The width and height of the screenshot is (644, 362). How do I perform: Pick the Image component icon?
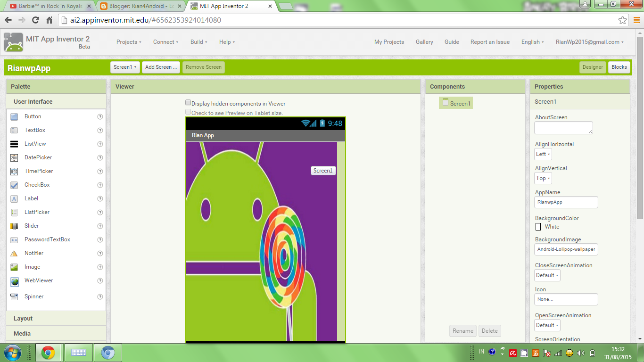pyautogui.click(x=14, y=267)
